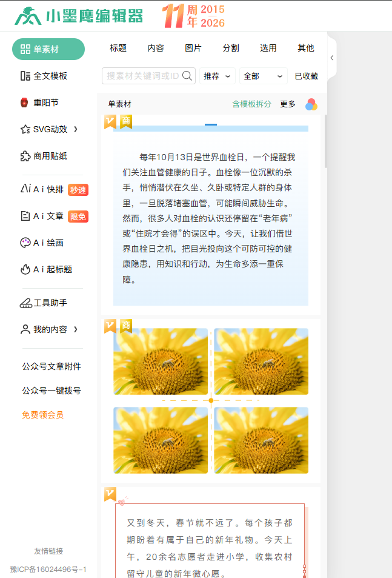The width and height of the screenshot is (392, 578).
Task: Open 工具助手 in the sidebar
Action: (50, 303)
